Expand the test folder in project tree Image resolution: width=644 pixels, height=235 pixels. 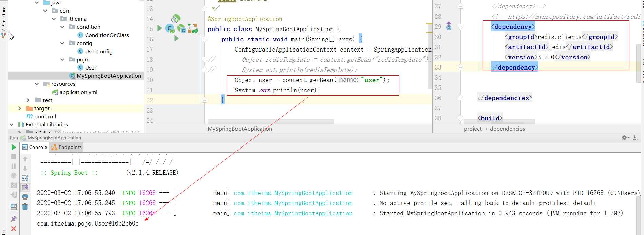tap(29, 100)
